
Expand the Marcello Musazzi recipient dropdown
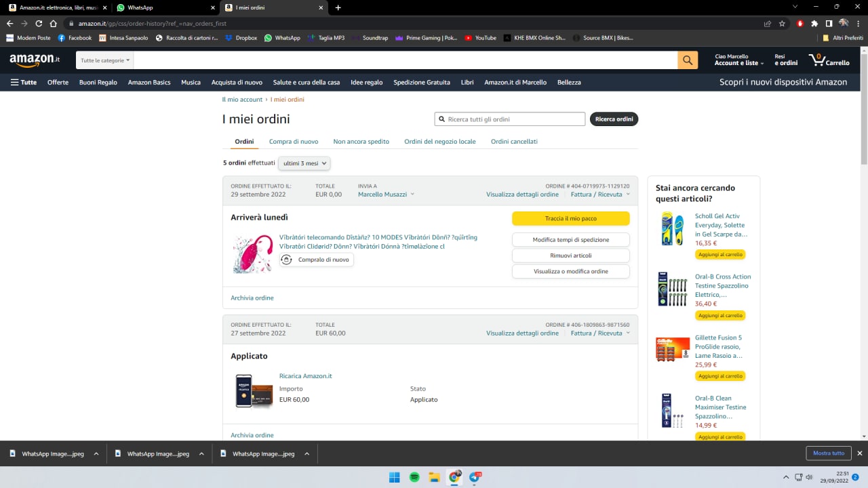click(386, 195)
